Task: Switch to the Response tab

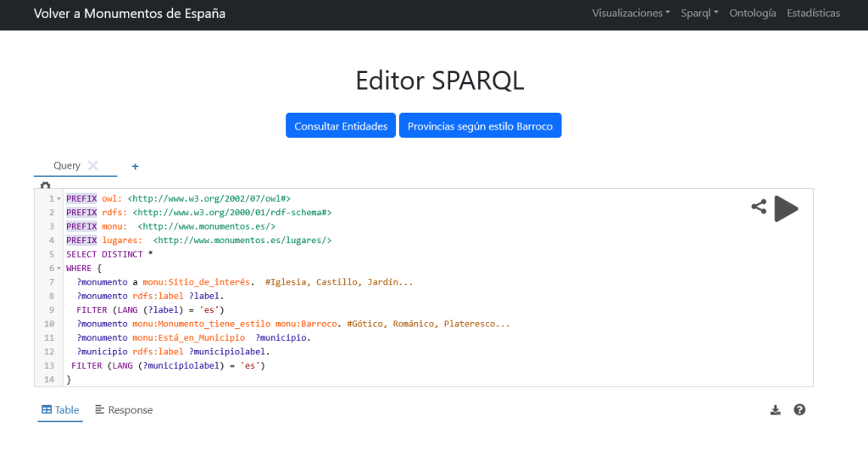Action: click(124, 410)
